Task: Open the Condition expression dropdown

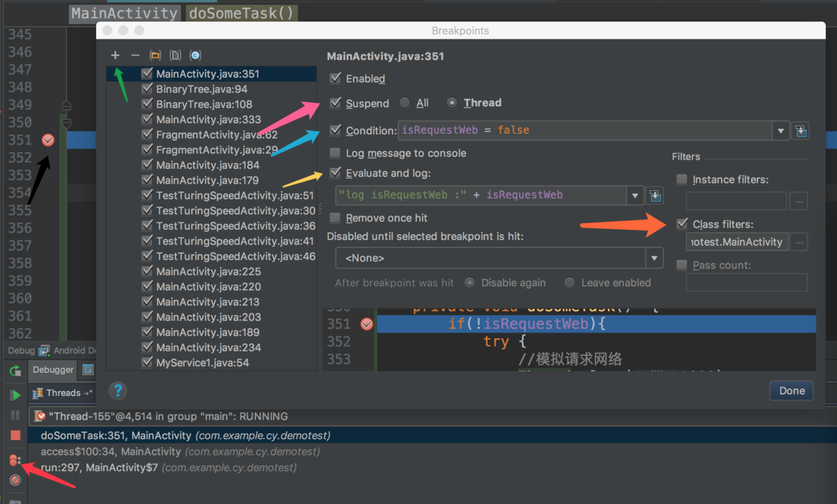Action: [782, 130]
